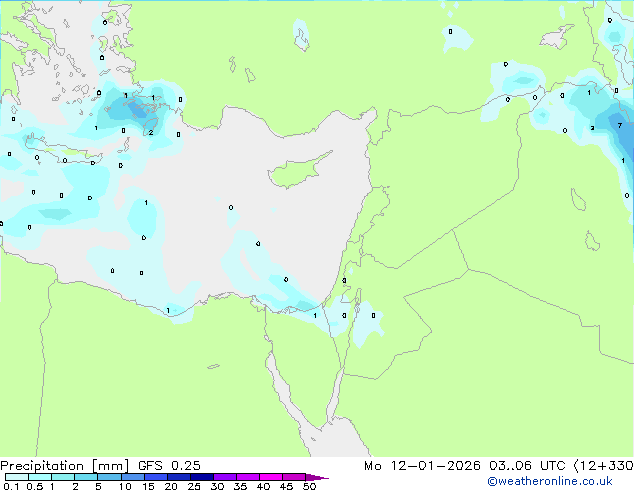Click the "7" precipitation value on the map

click(619, 126)
